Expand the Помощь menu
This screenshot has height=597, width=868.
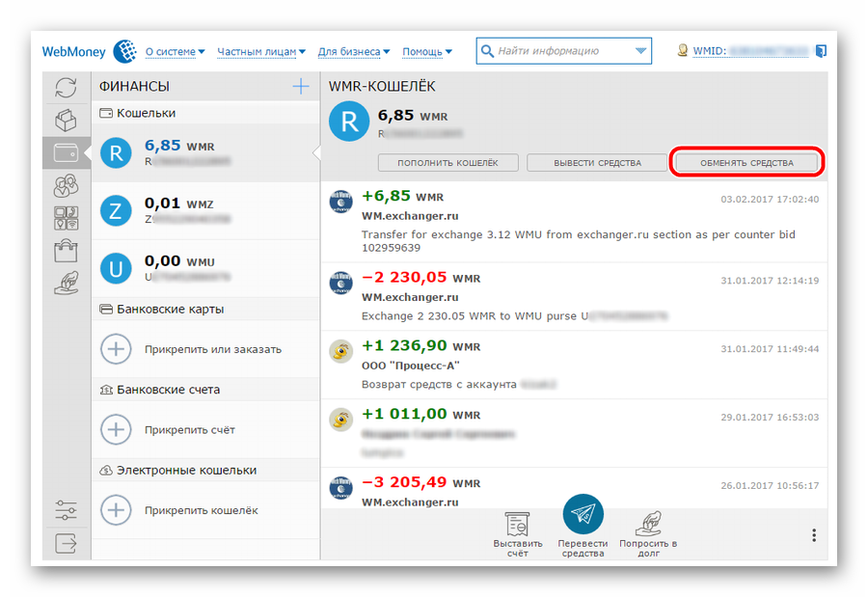pyautogui.click(x=427, y=51)
